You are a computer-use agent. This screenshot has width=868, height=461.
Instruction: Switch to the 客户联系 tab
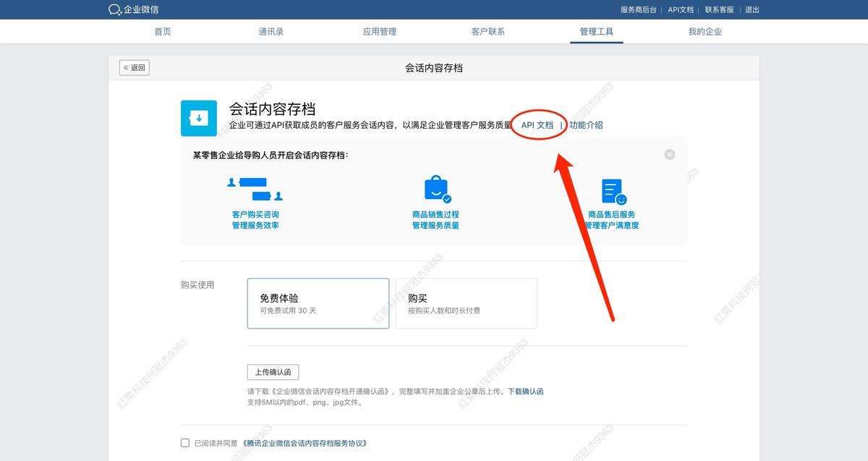tap(488, 31)
